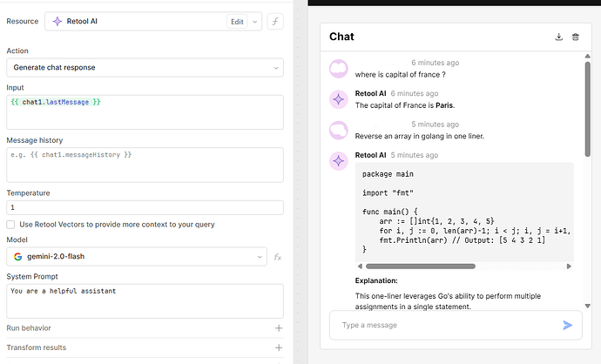Open the Action dropdown
This screenshot has height=364, width=601.
coord(145,68)
